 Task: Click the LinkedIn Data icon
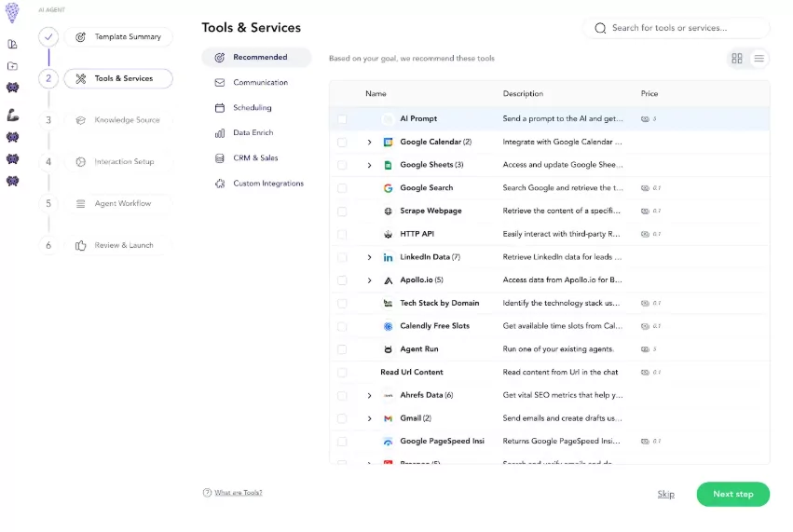389,257
